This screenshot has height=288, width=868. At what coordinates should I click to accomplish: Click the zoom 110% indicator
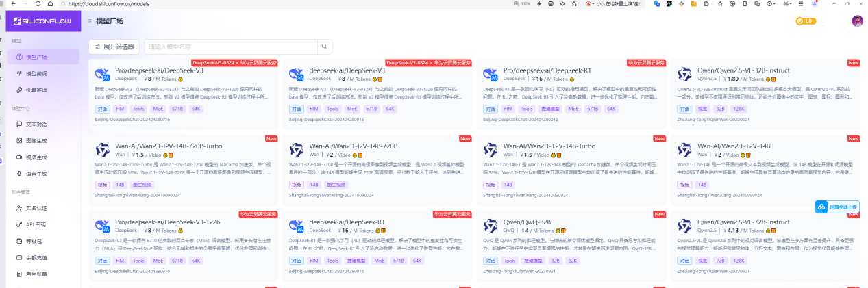[523, 3]
